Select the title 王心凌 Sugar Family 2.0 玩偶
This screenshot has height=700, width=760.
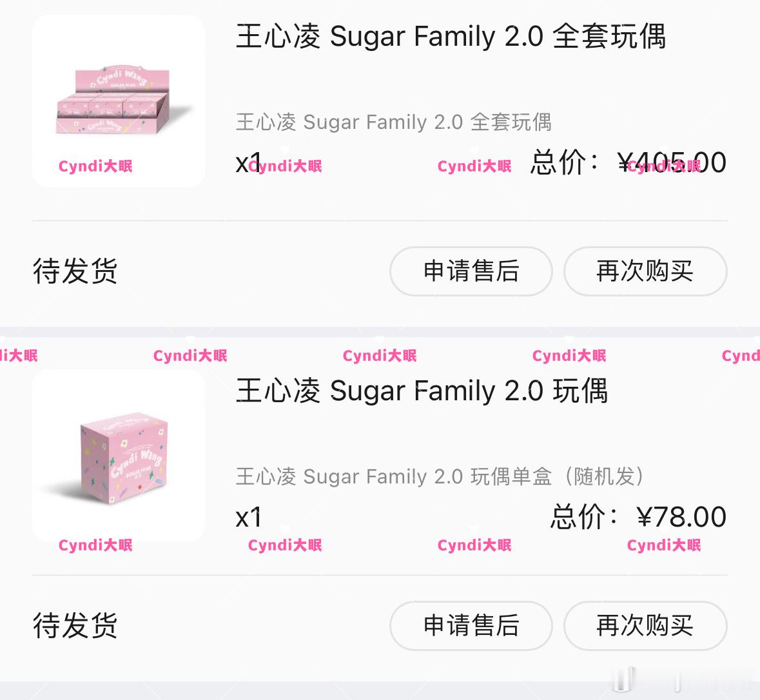tap(421, 391)
